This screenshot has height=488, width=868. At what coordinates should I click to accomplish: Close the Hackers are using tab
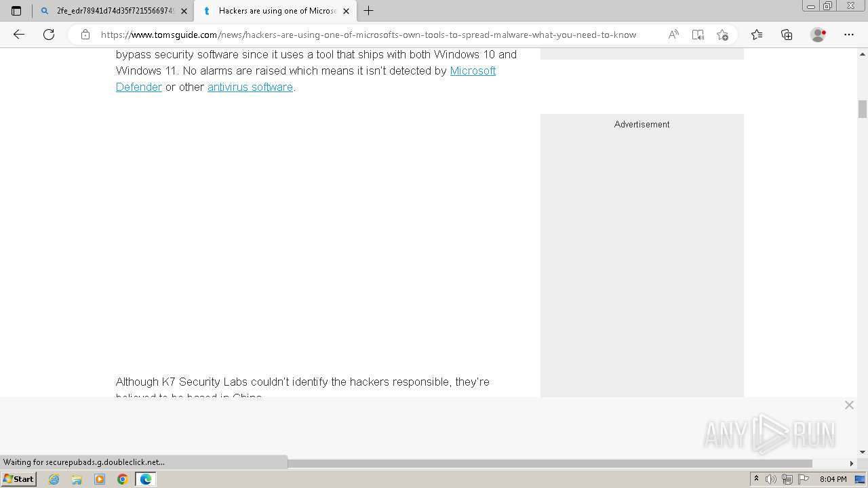click(346, 11)
